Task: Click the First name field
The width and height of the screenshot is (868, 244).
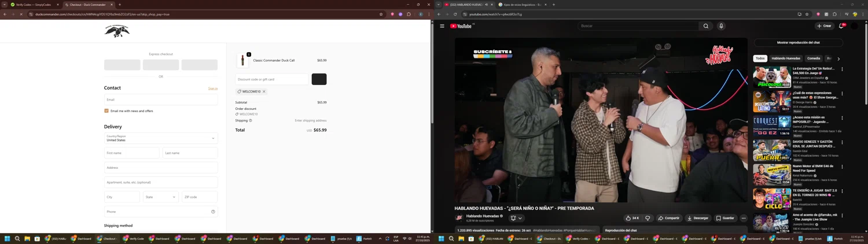Action: point(131,153)
